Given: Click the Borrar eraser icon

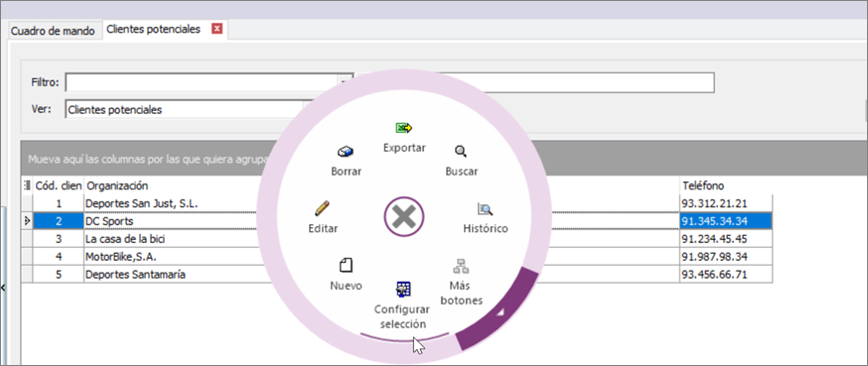Looking at the screenshot, I should 346,152.
